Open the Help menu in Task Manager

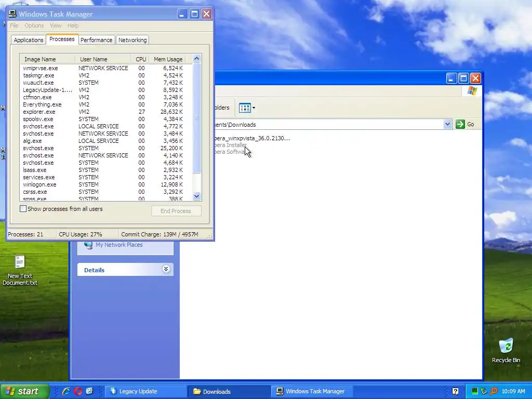[x=73, y=25]
